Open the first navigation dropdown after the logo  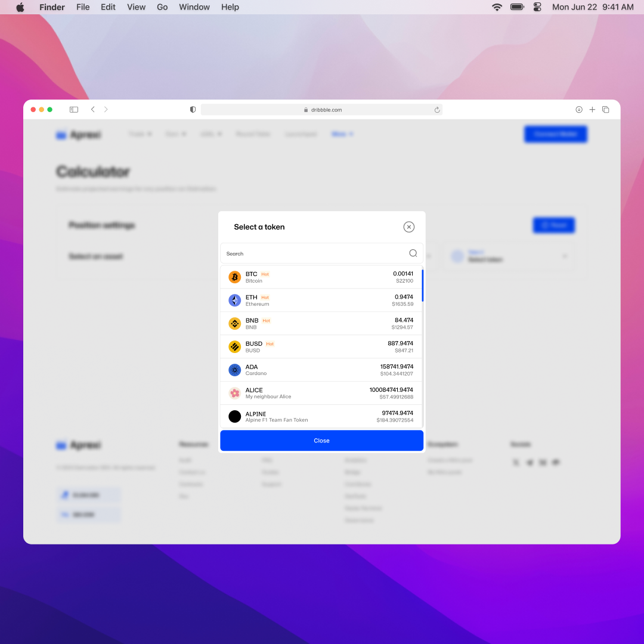[x=140, y=134]
